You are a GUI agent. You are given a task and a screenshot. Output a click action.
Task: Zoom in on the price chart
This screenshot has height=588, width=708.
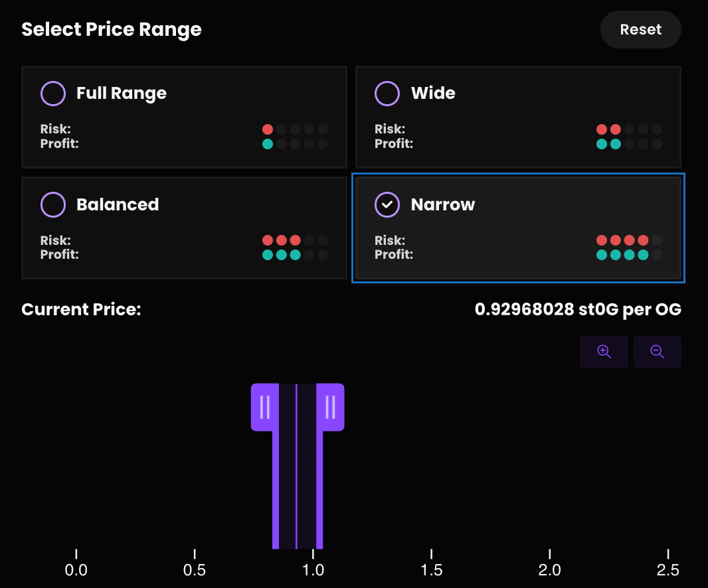604,352
